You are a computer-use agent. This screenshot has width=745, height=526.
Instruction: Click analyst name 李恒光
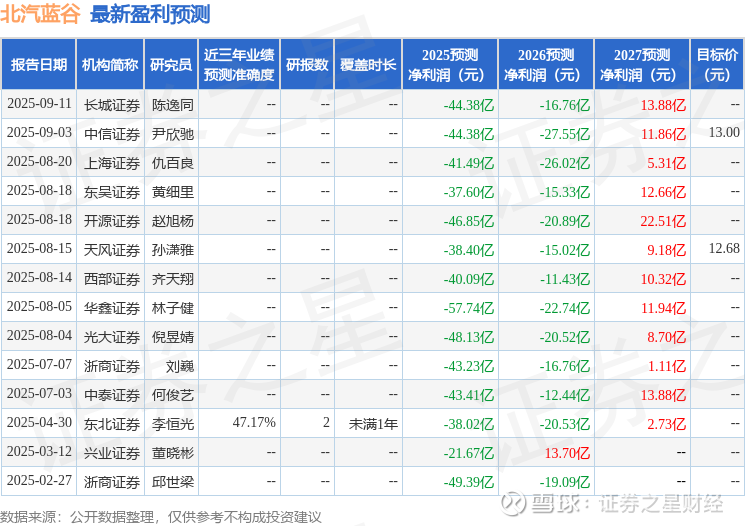[x=172, y=424]
